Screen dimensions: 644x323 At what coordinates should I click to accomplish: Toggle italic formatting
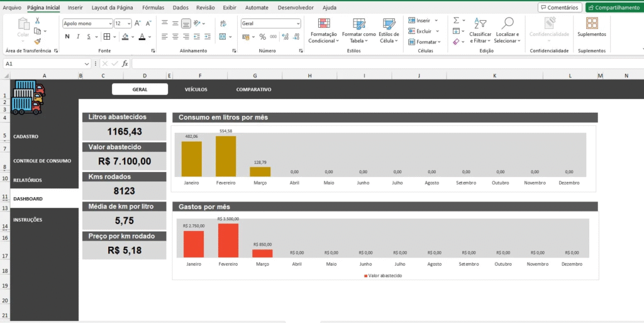[x=78, y=37]
